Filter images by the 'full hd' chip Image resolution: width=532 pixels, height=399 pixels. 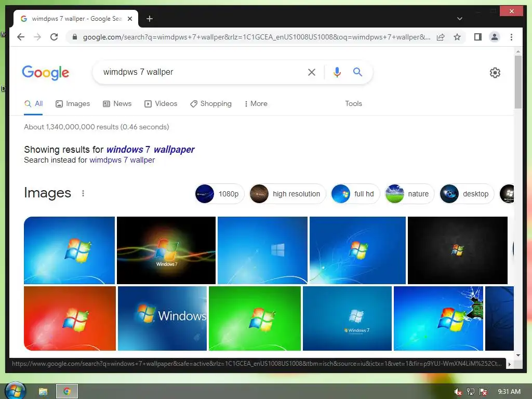tap(355, 194)
